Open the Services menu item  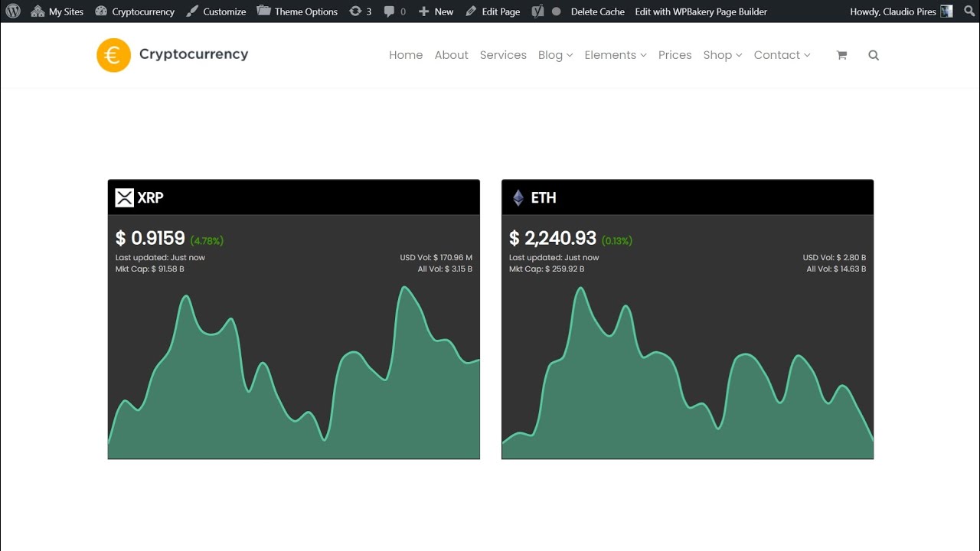[503, 55]
